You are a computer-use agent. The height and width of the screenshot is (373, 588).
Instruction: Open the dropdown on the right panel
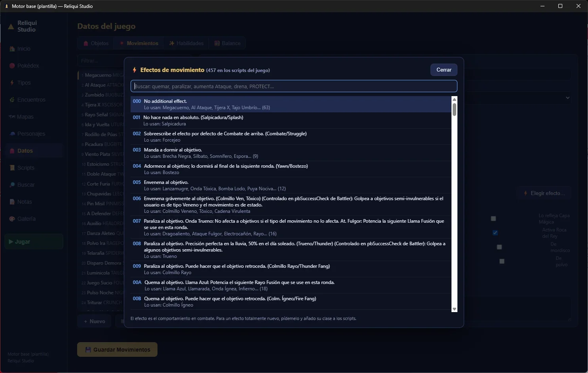click(x=568, y=98)
